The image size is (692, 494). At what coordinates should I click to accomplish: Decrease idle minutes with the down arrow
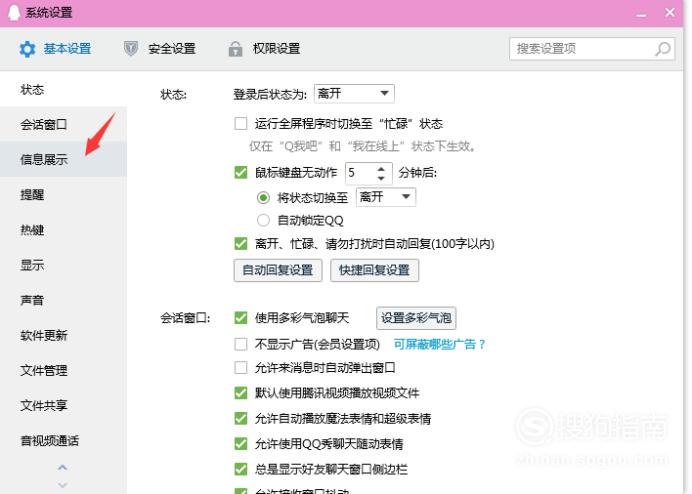click(x=381, y=178)
